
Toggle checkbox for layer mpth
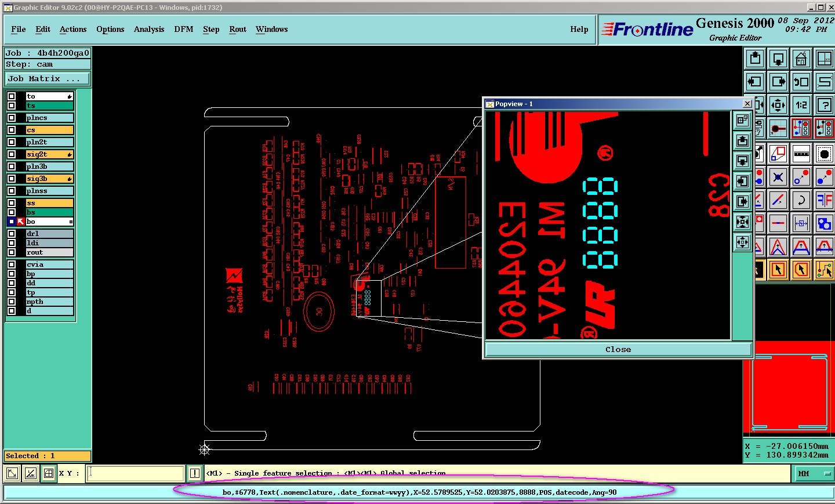click(12, 302)
